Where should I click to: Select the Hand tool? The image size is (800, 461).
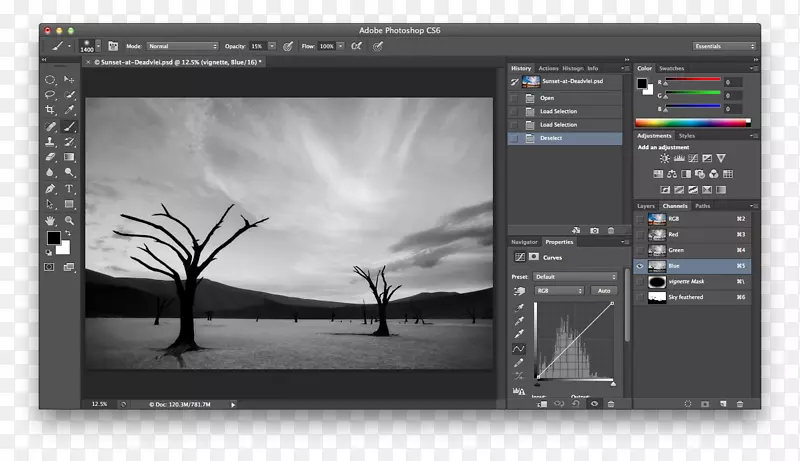click(49, 220)
